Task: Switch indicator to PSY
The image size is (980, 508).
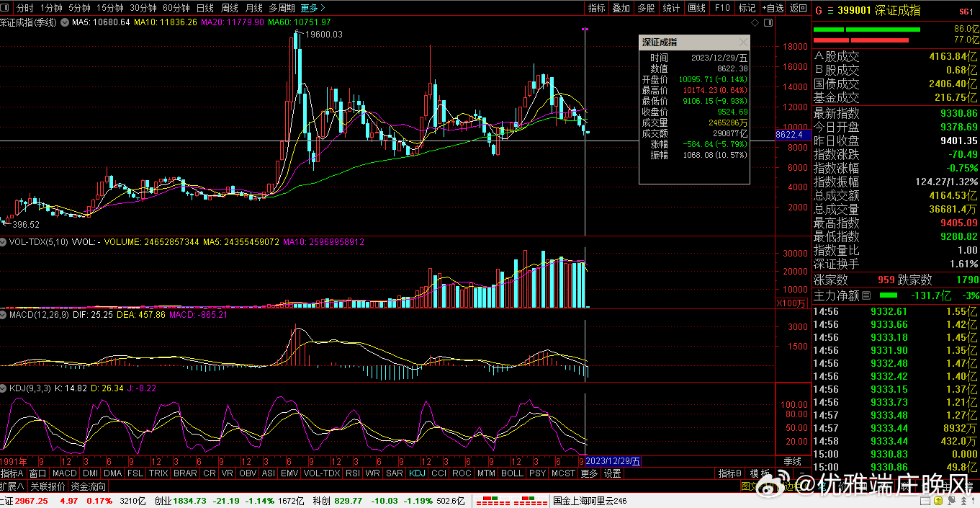Action: 538,473
